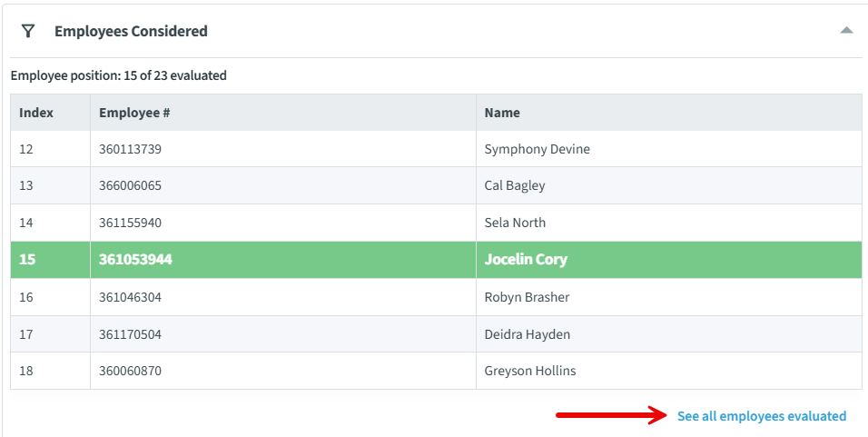Viewport: 868px width, 437px height.
Task: Click employee number 360113739
Action: [x=130, y=149]
